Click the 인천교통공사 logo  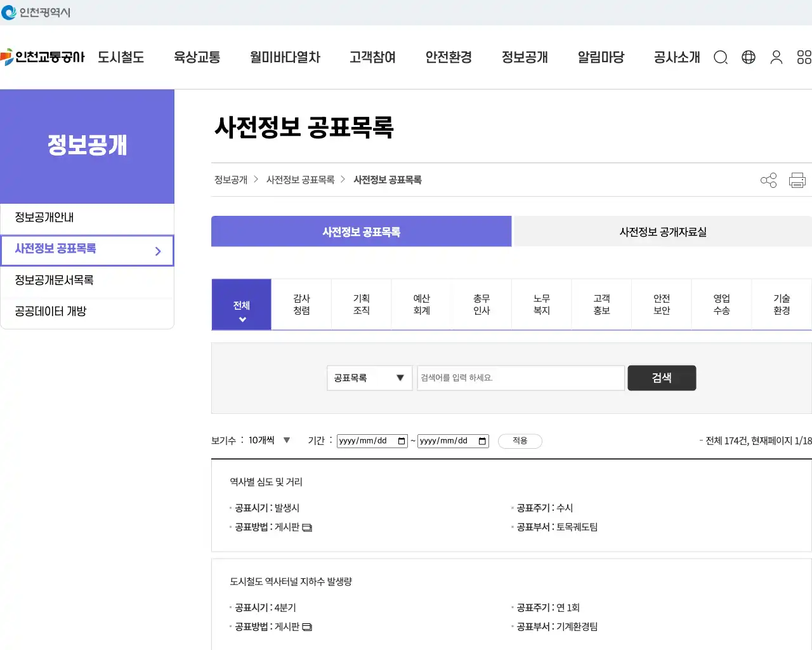point(43,57)
